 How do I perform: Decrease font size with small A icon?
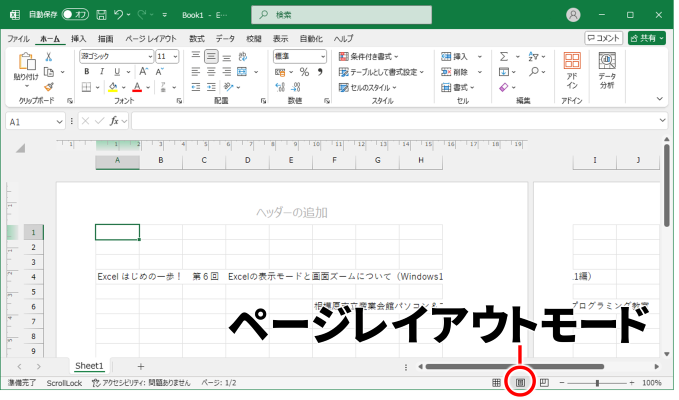tap(159, 72)
